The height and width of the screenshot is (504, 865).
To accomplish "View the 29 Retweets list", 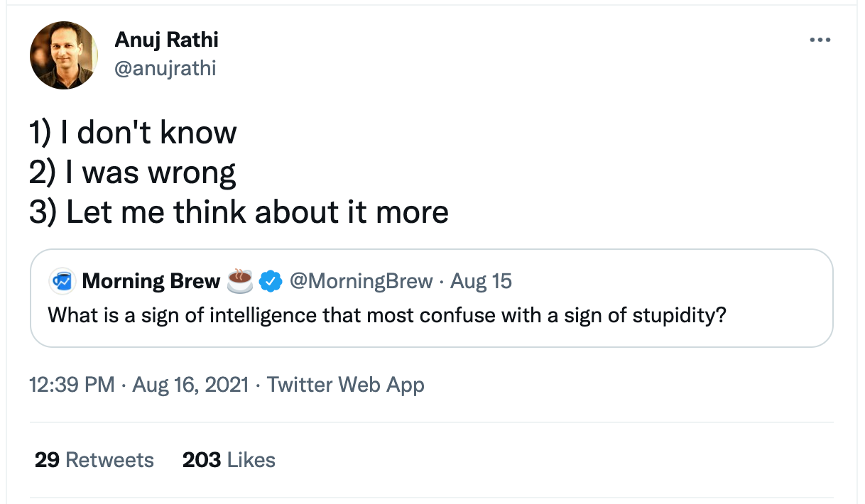I will (x=94, y=460).
